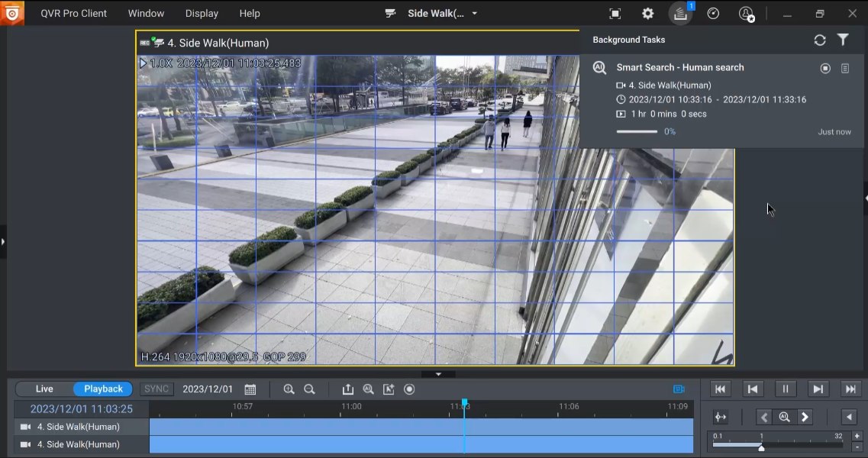This screenshot has width=868, height=458.
Task: Click the background tasks icon with badge
Action: click(x=680, y=14)
